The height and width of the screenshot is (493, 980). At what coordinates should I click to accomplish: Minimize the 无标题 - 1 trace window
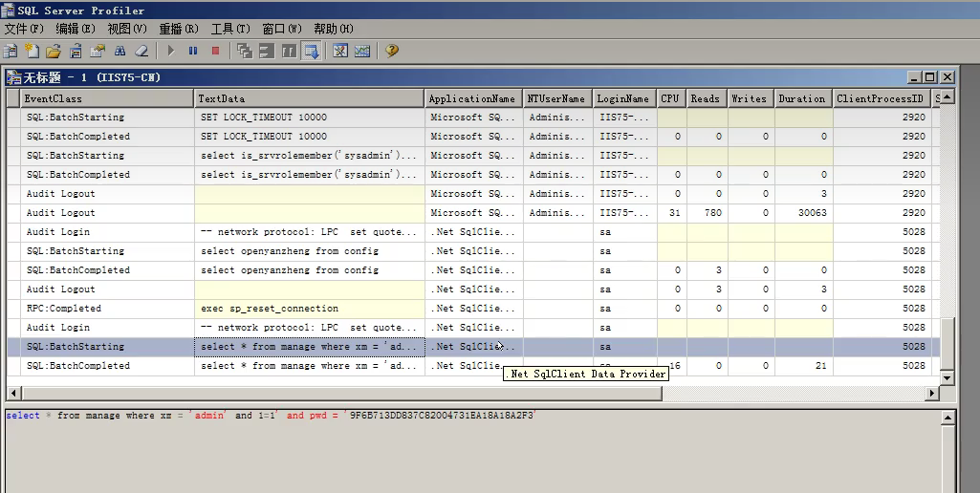pos(914,76)
